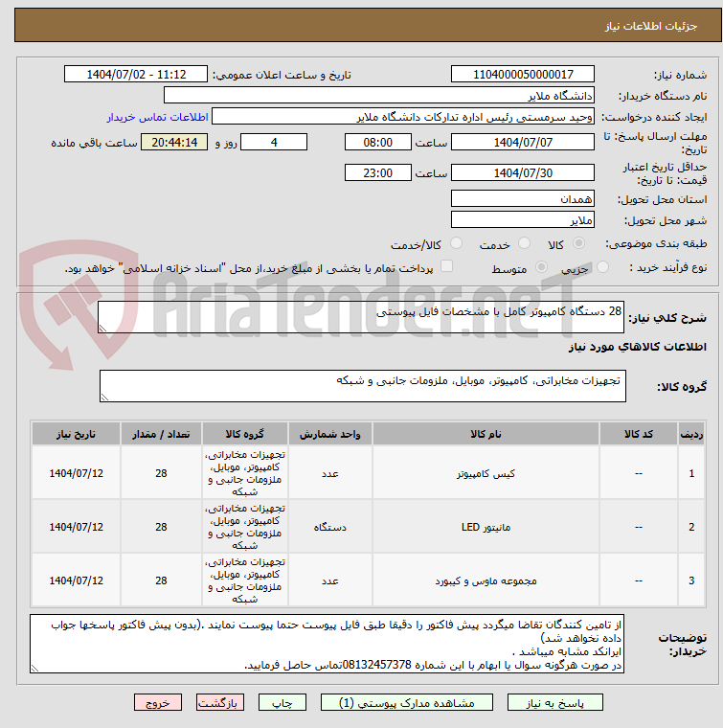723x728 pixels.
Task: Click the مانیتور LED item name
Action: coord(486,528)
